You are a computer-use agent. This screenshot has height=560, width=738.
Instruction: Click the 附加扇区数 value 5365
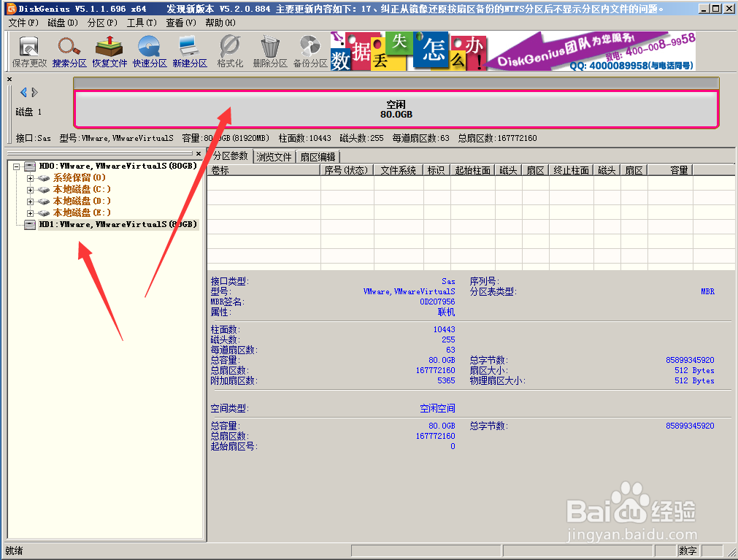446,380
